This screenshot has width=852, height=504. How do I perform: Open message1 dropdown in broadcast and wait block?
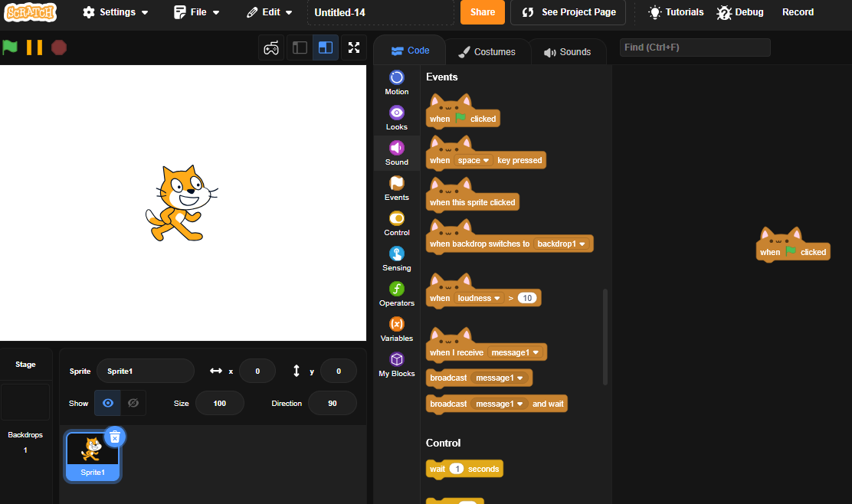pos(499,404)
